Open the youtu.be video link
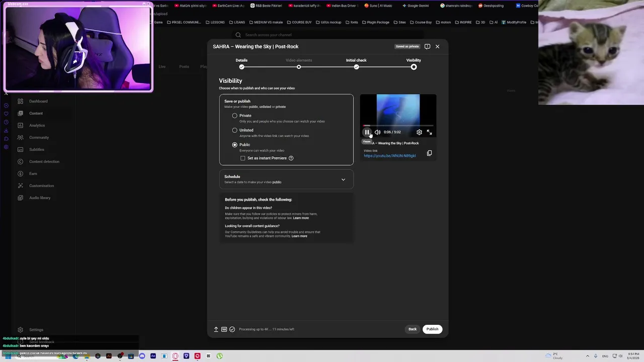 pyautogui.click(x=389, y=156)
